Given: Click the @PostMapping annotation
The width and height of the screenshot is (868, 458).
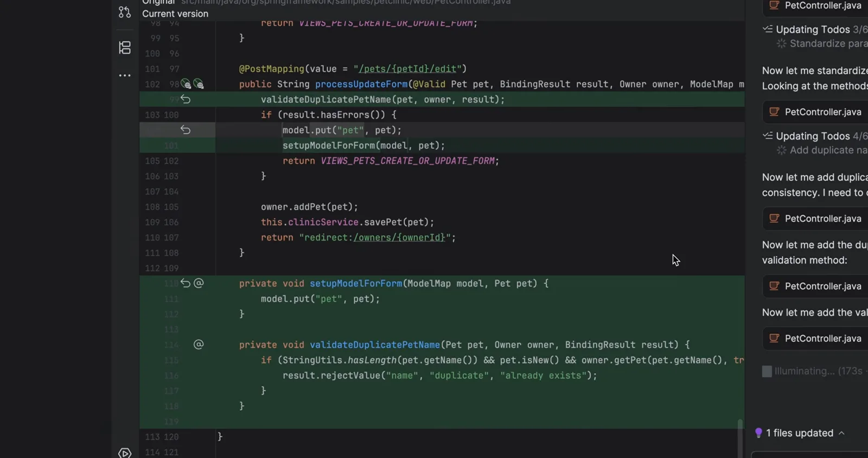Looking at the screenshot, I should click(x=272, y=69).
